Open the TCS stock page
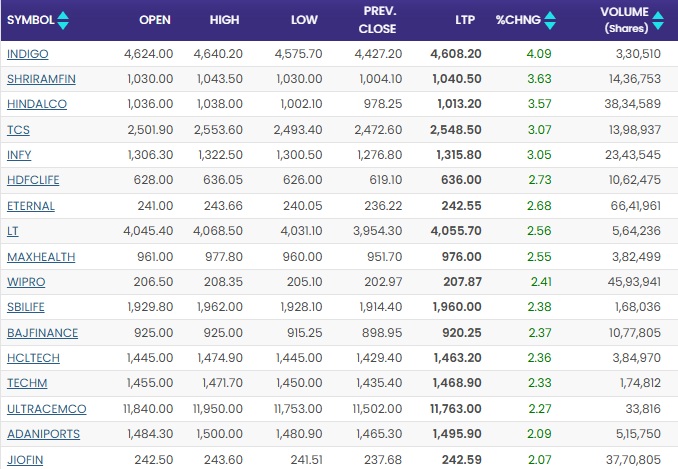 (x=17, y=130)
